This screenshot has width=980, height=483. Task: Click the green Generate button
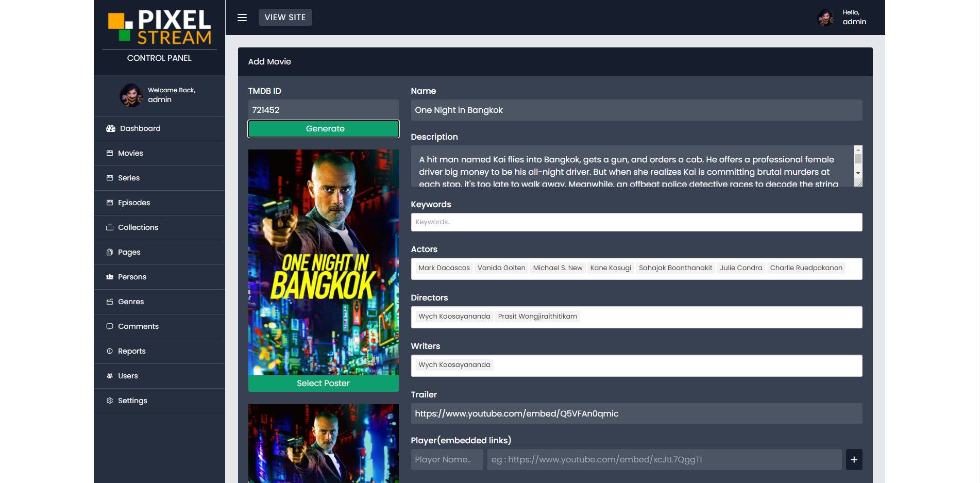[x=324, y=129]
